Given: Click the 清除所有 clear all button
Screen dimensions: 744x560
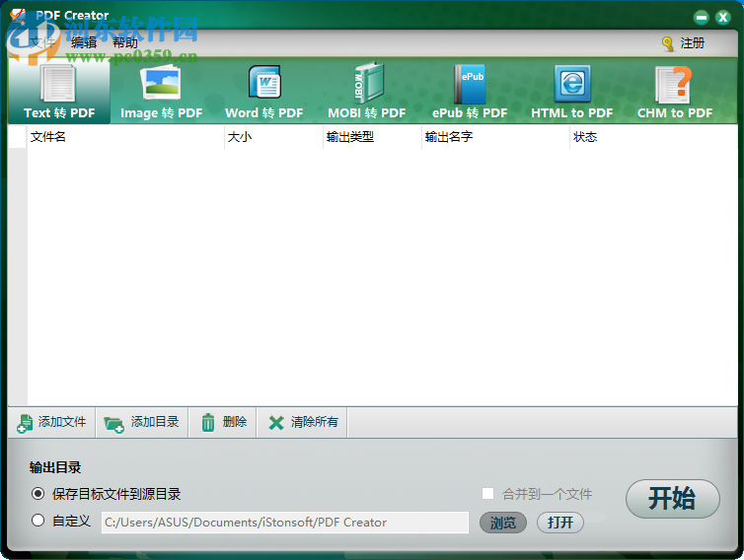Looking at the screenshot, I should pyautogui.click(x=302, y=422).
